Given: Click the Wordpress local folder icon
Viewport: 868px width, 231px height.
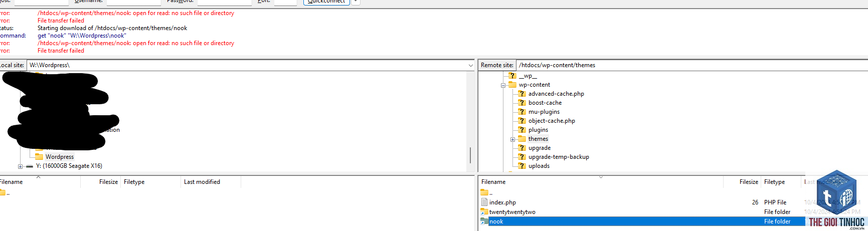Looking at the screenshot, I should point(39,157).
